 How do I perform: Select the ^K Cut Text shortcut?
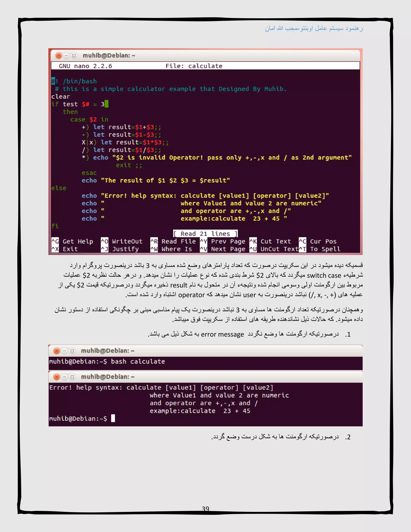point(270,241)
